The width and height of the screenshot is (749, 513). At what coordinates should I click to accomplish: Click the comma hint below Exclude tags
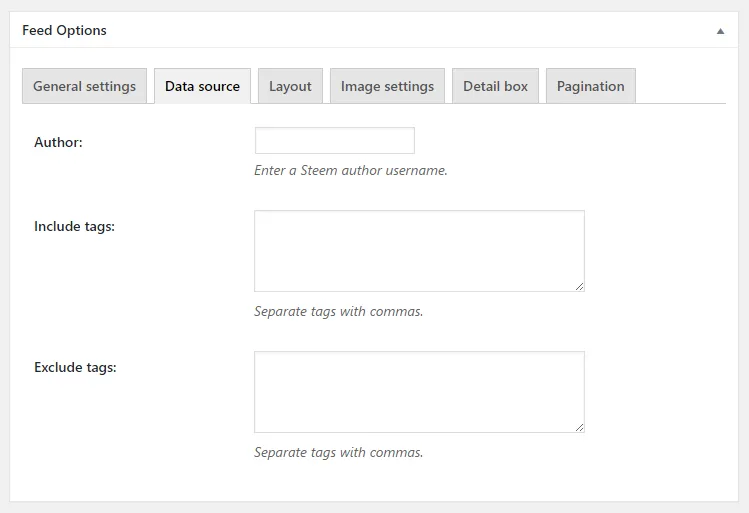point(339,452)
